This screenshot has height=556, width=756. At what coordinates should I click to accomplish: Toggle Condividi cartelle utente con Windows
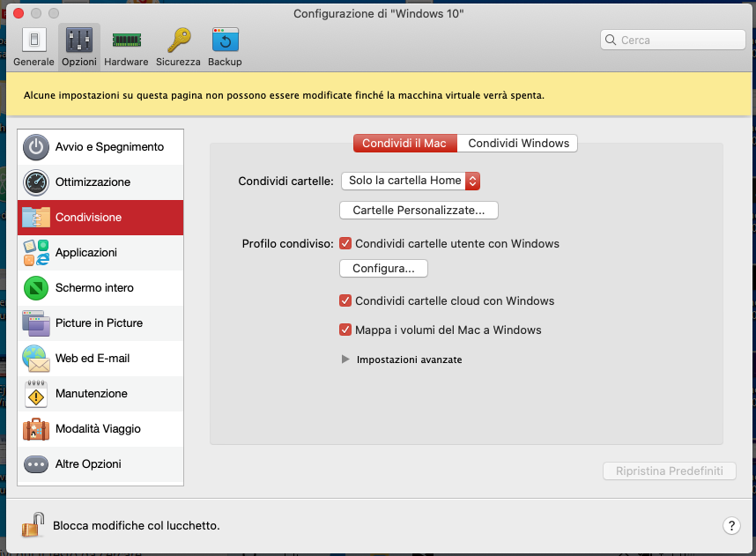click(345, 243)
